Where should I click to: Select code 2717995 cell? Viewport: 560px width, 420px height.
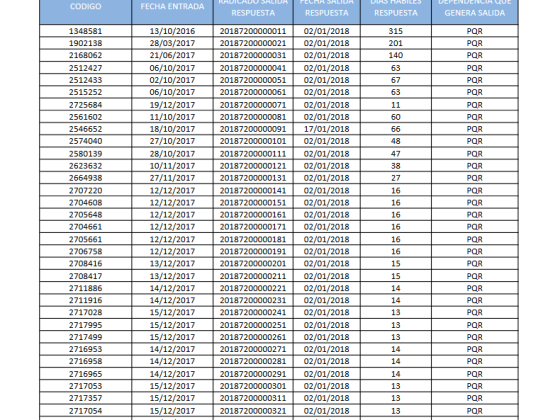pyautogui.click(x=85, y=325)
